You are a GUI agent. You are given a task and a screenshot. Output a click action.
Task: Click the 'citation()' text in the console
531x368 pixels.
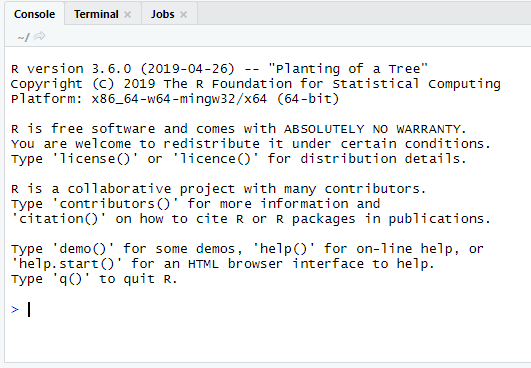[59, 218]
